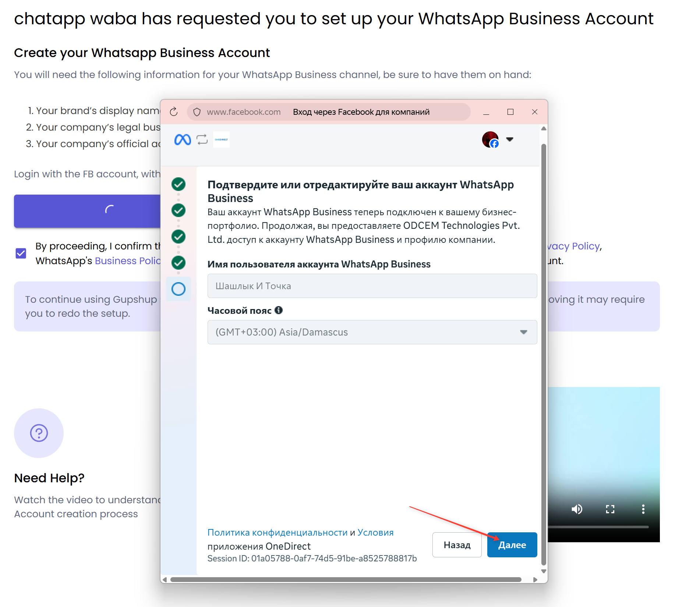Screen dimensions: 700x607
Task: Click the WhatsApp Business account name field
Action: 372,286
